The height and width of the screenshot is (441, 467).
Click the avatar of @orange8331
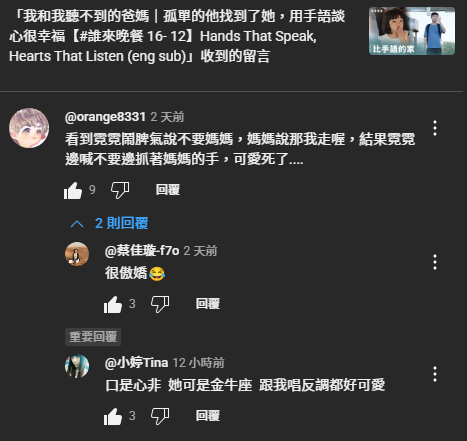(x=29, y=128)
